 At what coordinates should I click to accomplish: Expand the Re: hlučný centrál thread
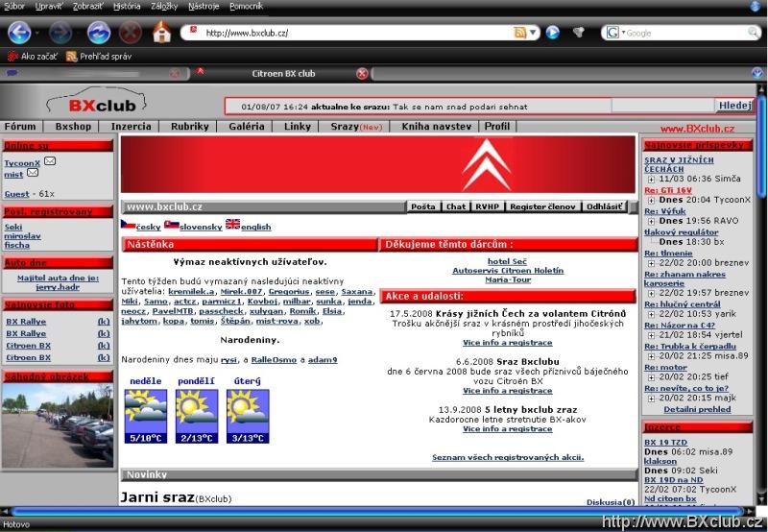click(651, 314)
